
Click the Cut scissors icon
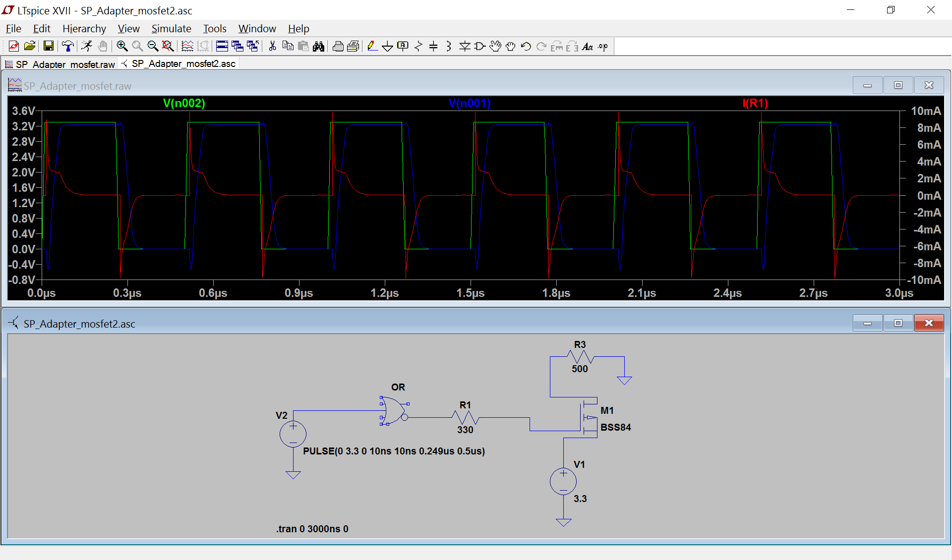click(272, 47)
